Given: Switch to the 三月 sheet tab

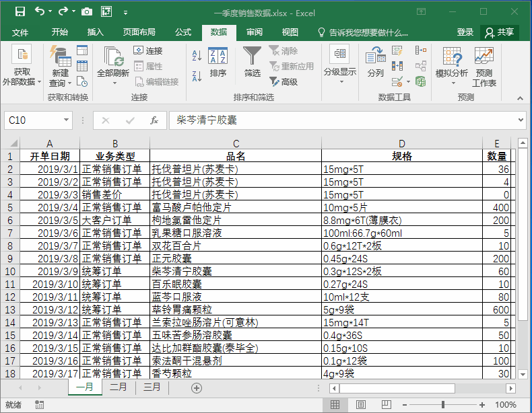Looking at the screenshot, I should point(152,387).
